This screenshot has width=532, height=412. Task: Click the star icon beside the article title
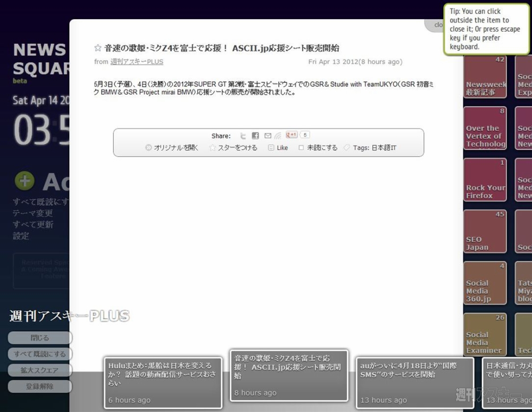pos(98,48)
